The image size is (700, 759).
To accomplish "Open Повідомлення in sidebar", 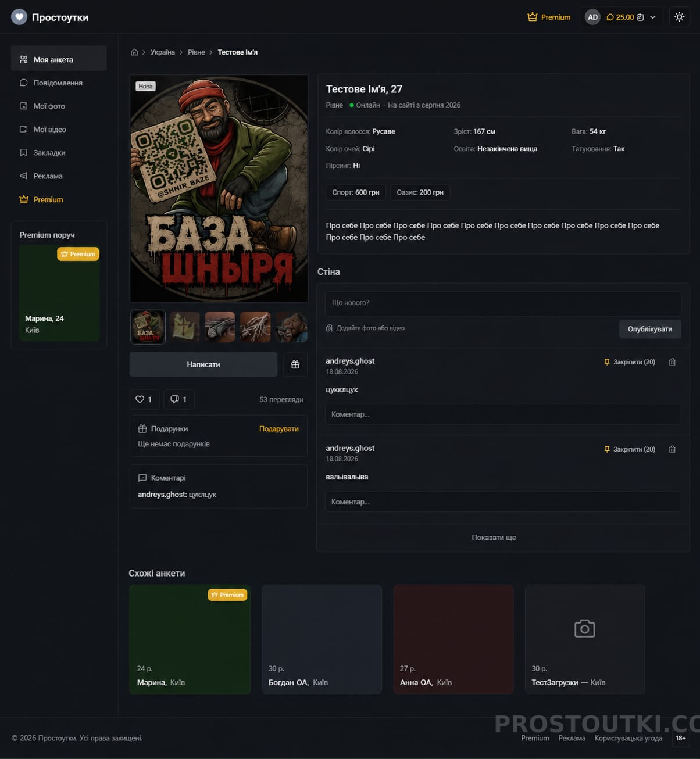I will pos(59,83).
